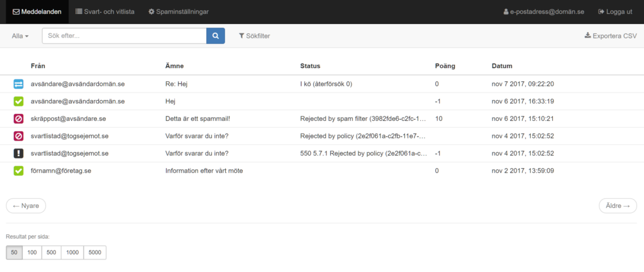The height and width of the screenshot is (272, 644).
Task: Click the sign-out icon beside Logga ut
Action: [x=601, y=12]
